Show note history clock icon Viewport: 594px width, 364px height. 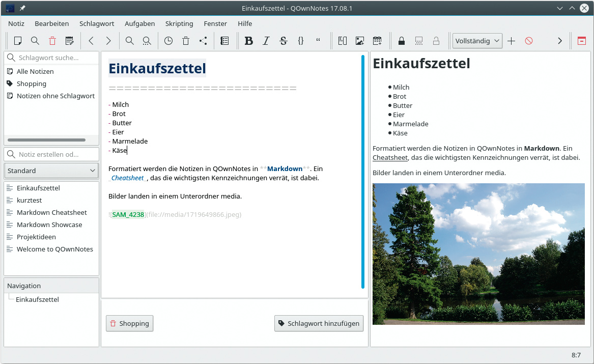pos(168,41)
